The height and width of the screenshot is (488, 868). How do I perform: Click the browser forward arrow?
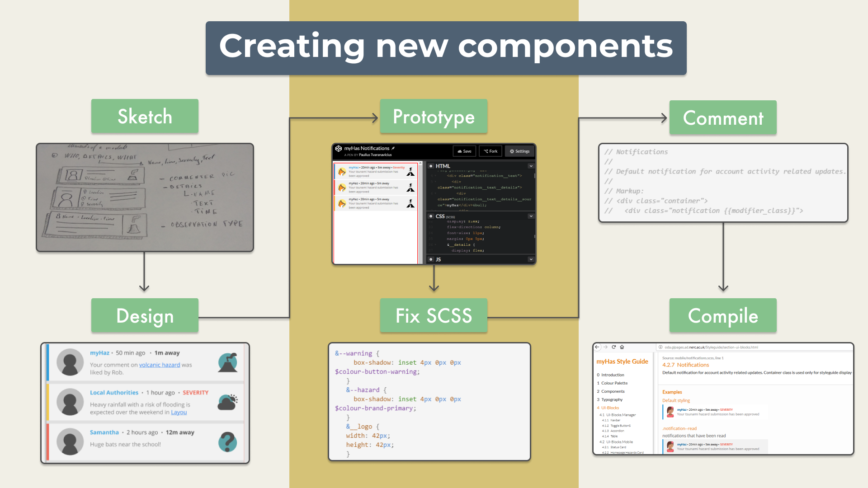point(605,347)
